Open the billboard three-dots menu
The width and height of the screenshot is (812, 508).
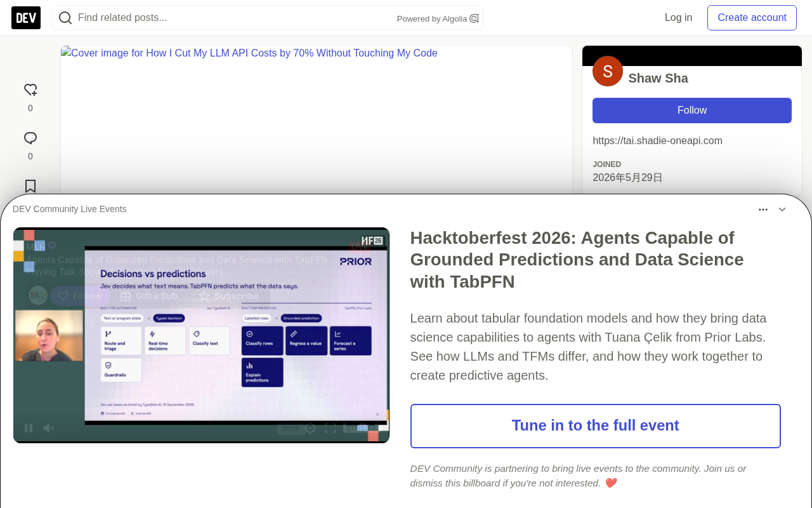(x=763, y=210)
